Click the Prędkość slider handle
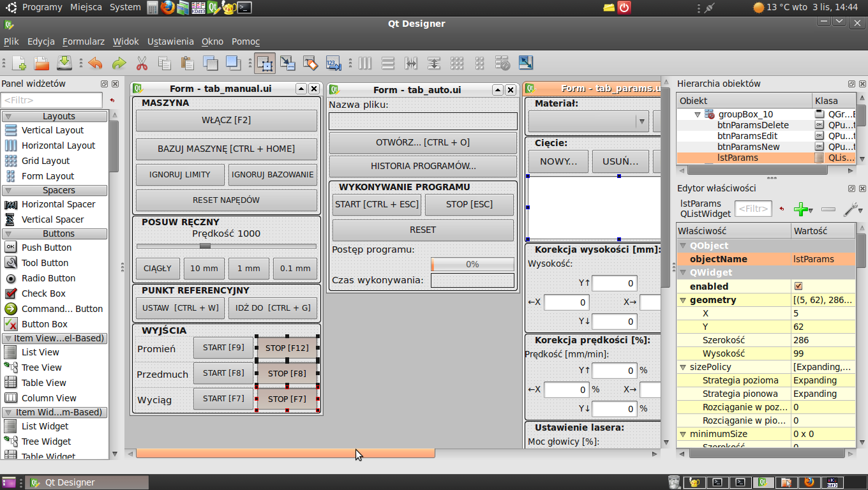 tap(205, 246)
